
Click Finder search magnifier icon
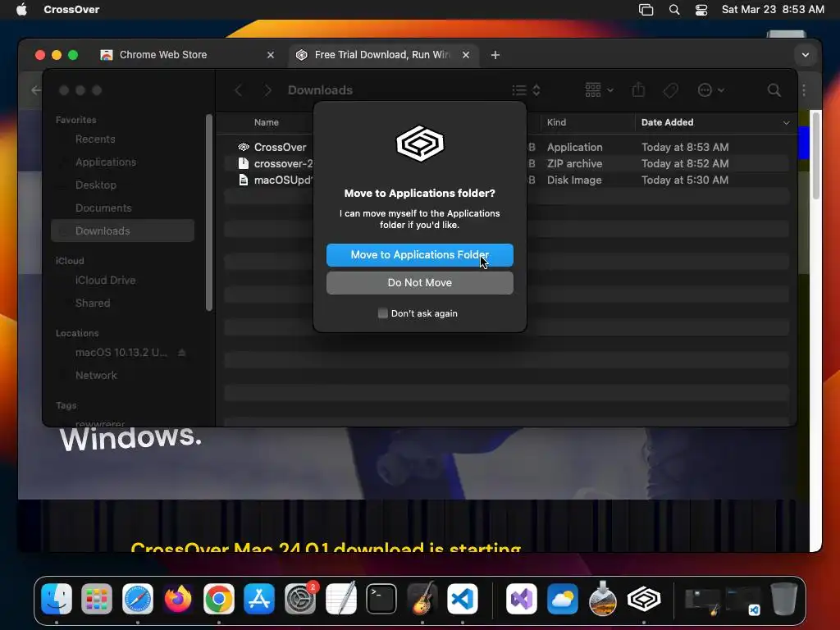(774, 90)
